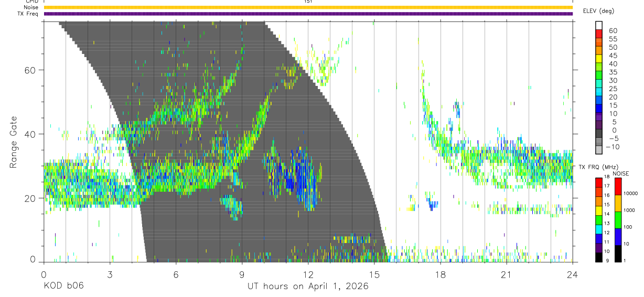Image resolution: width=644 pixels, height=297 pixels.
Task: Click the '6' tick label on UT hours axis
Action: point(176,274)
